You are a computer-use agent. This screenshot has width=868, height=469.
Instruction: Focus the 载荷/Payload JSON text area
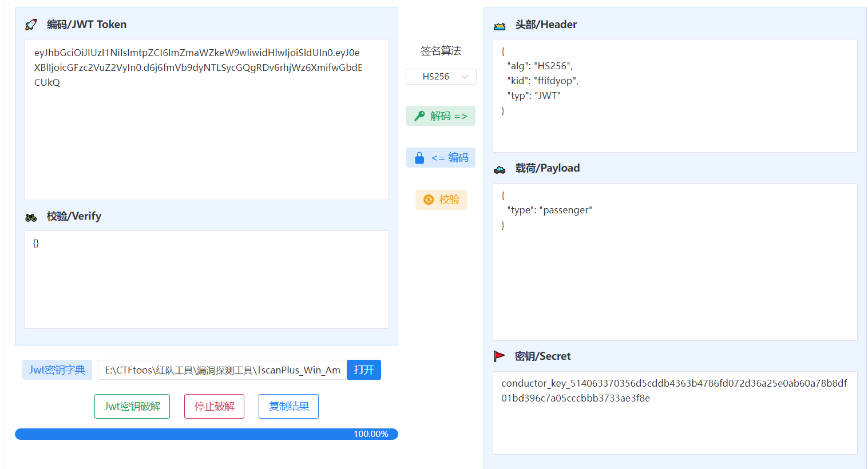(675, 262)
